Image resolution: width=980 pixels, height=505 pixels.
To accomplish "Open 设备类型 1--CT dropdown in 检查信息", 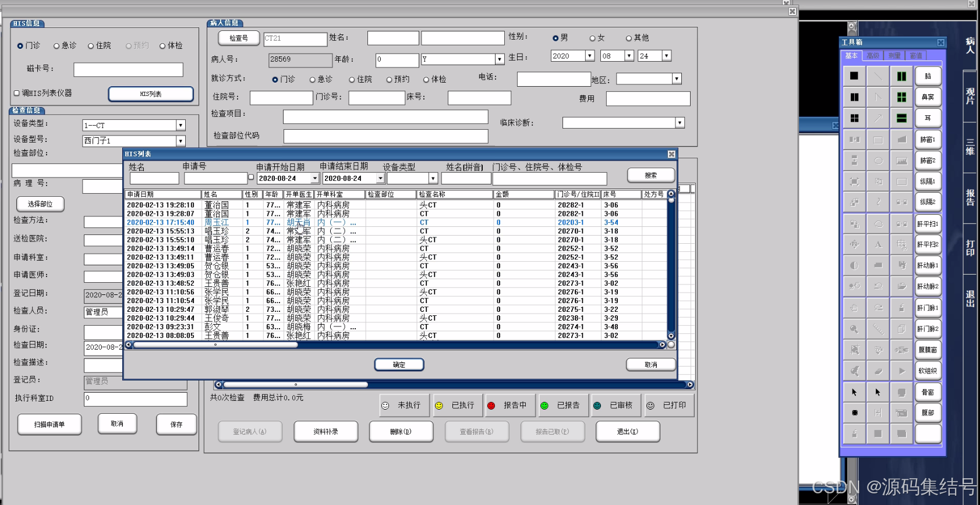I will tap(181, 125).
